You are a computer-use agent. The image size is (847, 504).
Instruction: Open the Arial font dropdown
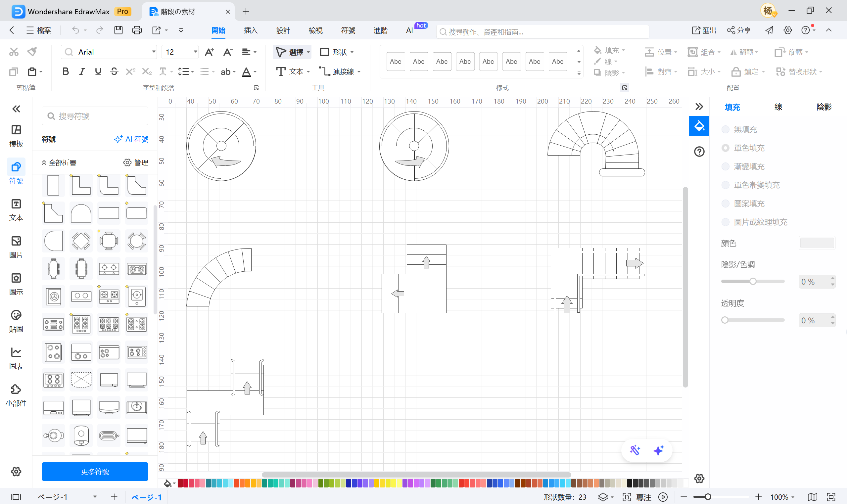(x=154, y=52)
